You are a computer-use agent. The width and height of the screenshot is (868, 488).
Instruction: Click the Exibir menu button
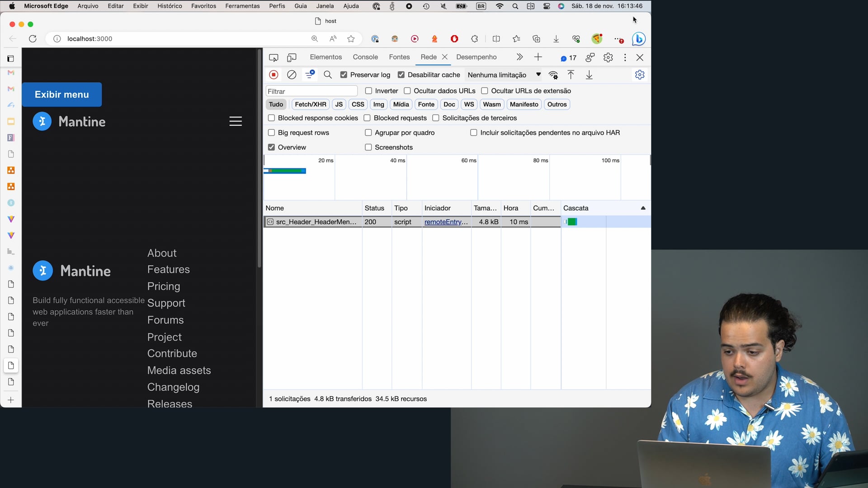click(62, 94)
